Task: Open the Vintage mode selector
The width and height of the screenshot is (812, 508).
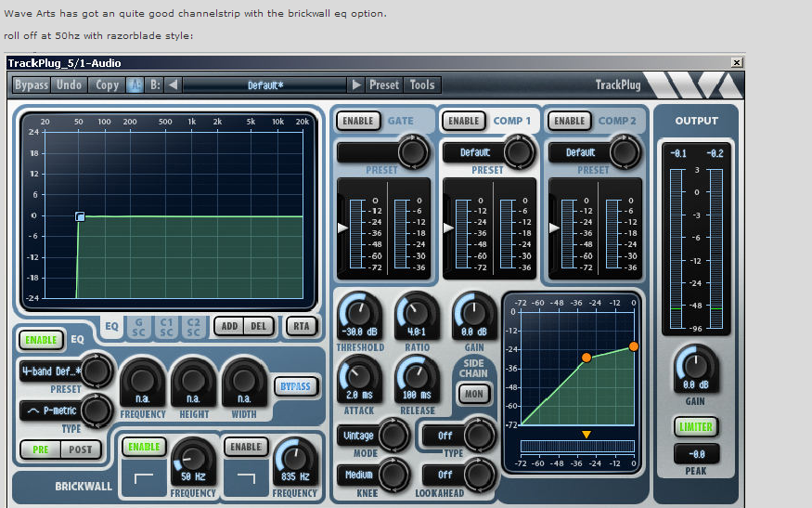Action: pos(359,436)
